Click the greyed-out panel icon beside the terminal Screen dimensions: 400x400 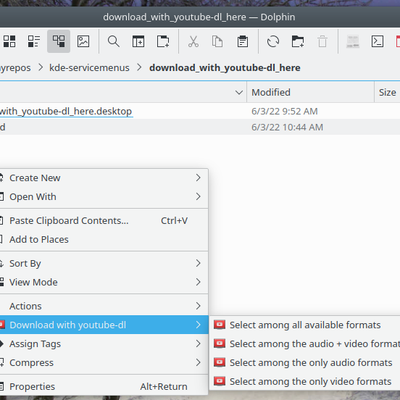pos(353,41)
